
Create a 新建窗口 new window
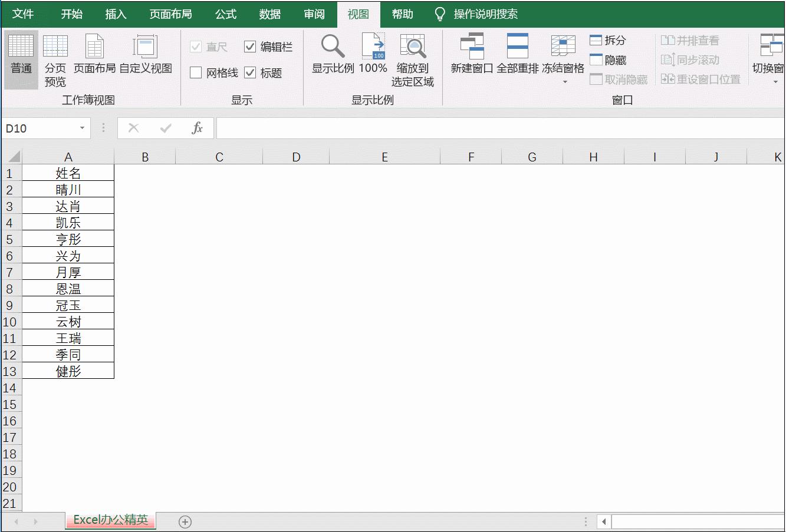click(471, 56)
